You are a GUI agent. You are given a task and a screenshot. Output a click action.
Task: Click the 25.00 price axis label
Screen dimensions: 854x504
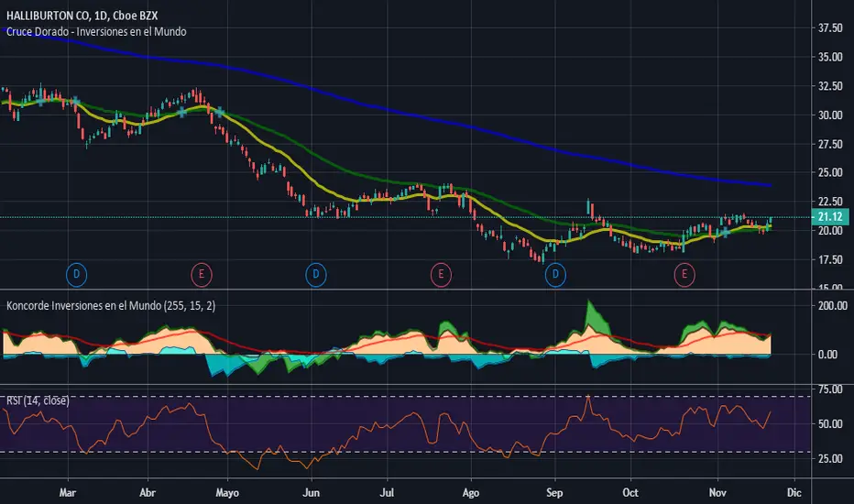click(x=830, y=172)
